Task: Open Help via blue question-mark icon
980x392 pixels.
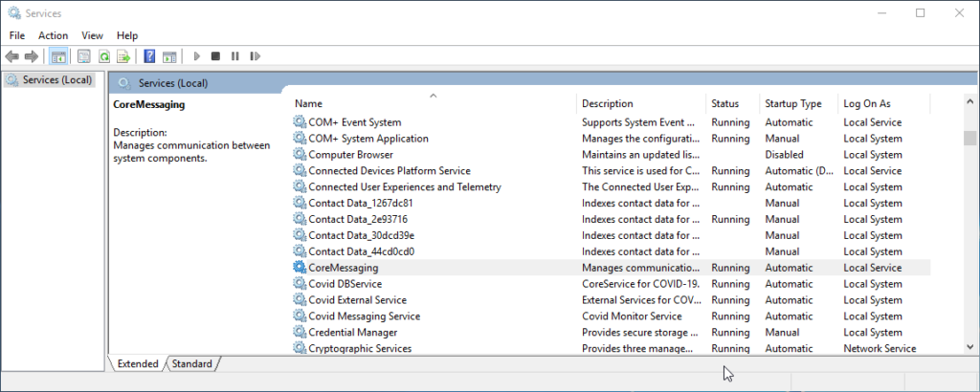Action: click(x=149, y=56)
